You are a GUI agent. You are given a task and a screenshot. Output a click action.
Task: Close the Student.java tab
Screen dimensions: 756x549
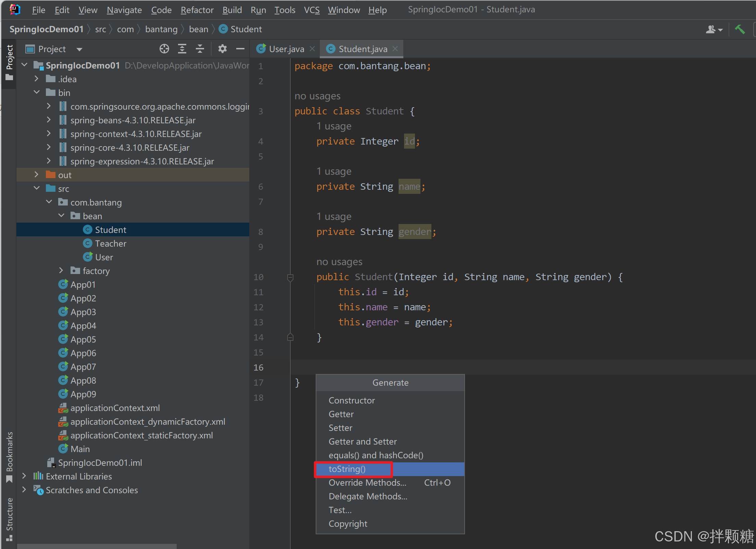point(395,49)
